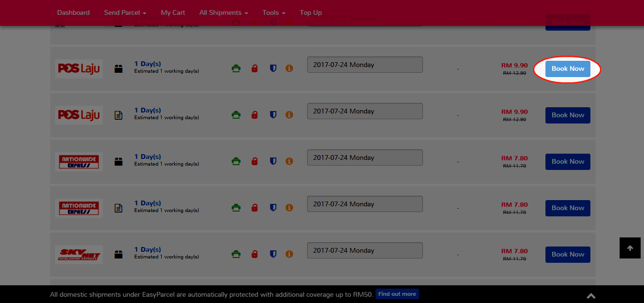Viewport: 644px width, 303px height.
Task: Expand the Send Parcel dropdown menu
Action: pos(125,12)
